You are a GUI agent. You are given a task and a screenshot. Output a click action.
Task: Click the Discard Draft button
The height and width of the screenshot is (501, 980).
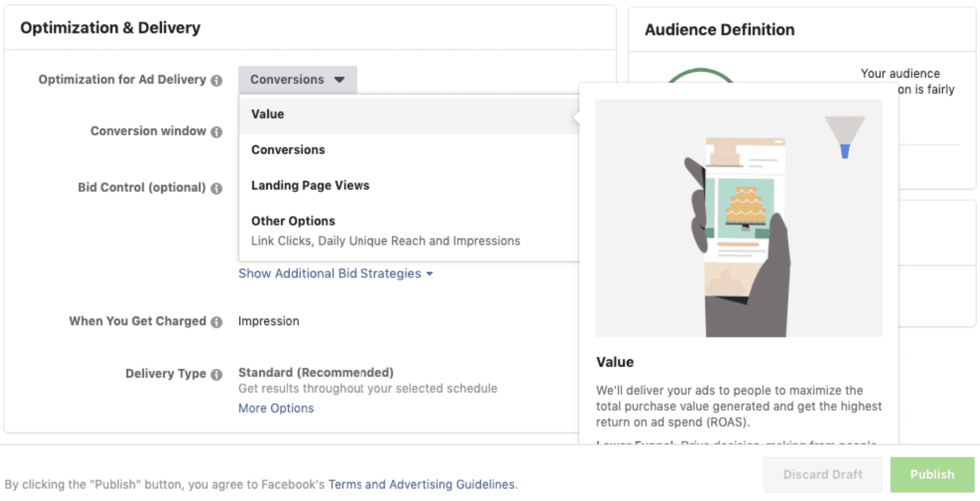click(x=822, y=474)
